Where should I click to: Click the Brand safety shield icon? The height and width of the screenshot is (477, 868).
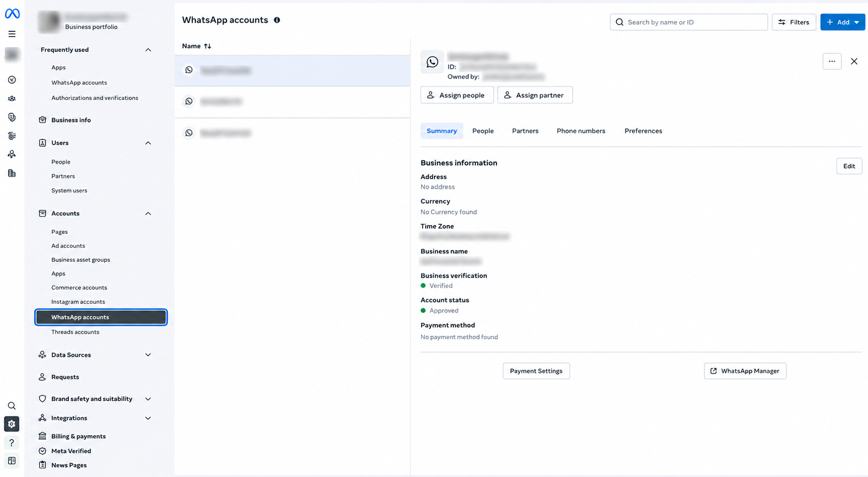click(43, 399)
